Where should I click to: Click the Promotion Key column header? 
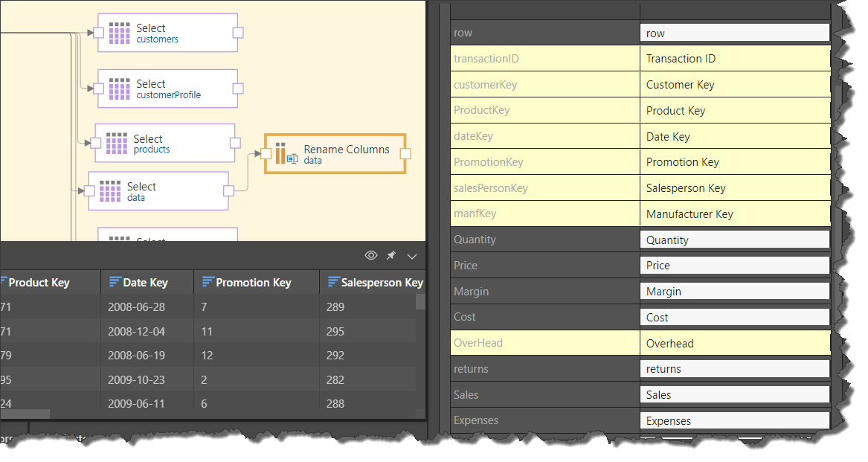point(253,283)
